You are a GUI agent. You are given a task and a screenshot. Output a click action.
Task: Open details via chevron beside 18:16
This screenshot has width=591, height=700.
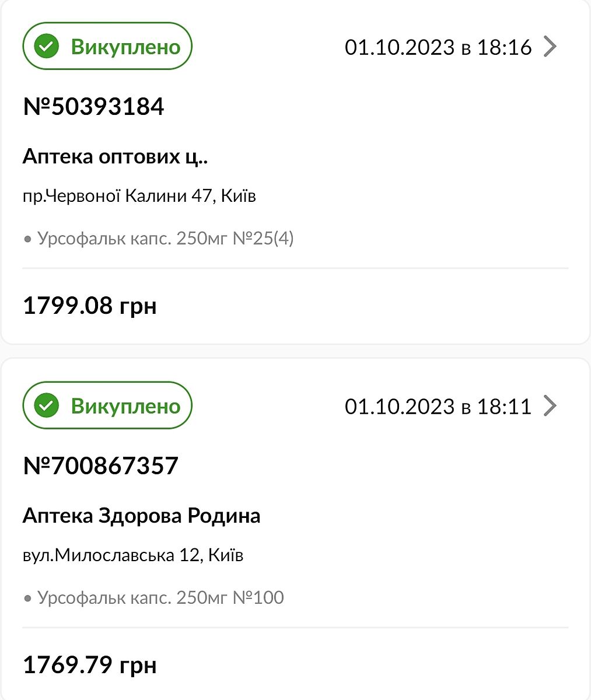550,47
